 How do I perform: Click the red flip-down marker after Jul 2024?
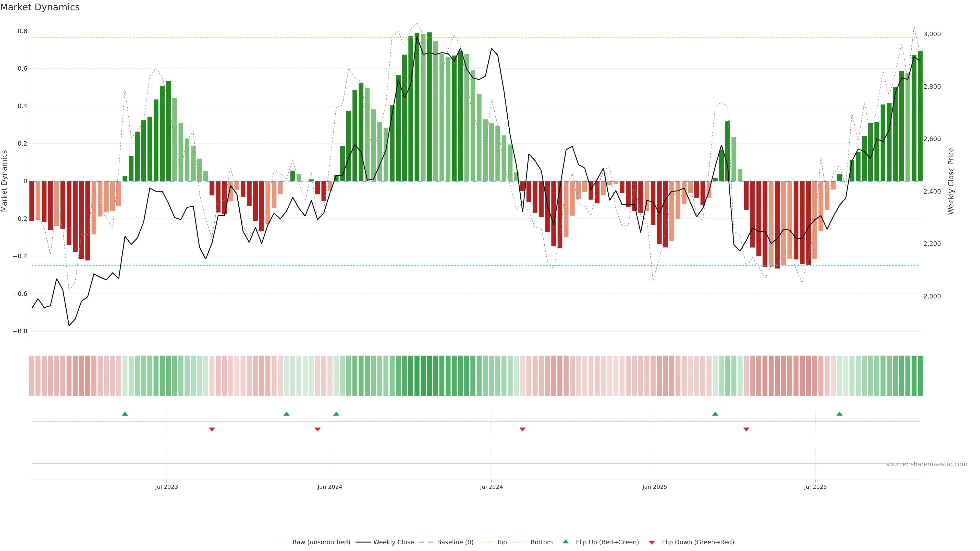coord(522,429)
